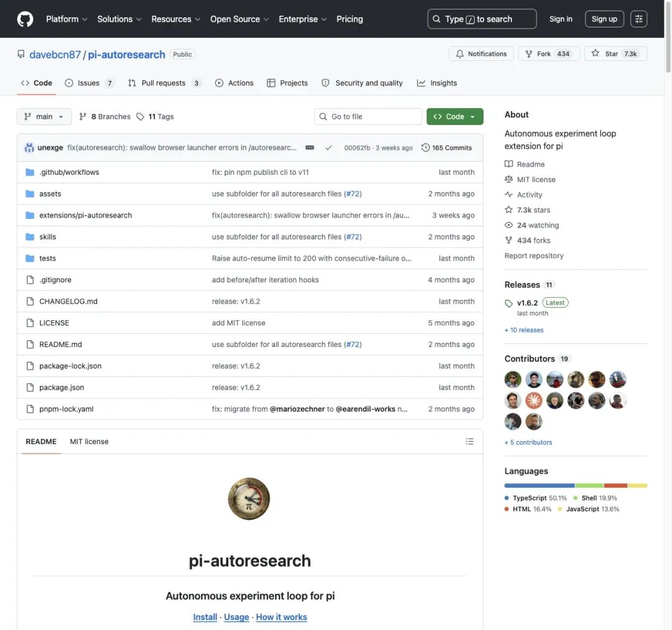Image resolution: width=672 pixels, height=630 pixels.
Task: Click the Sign up button
Action: (x=604, y=19)
